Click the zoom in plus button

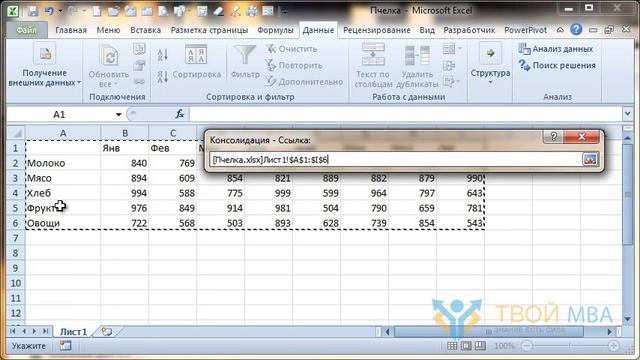[613, 346]
